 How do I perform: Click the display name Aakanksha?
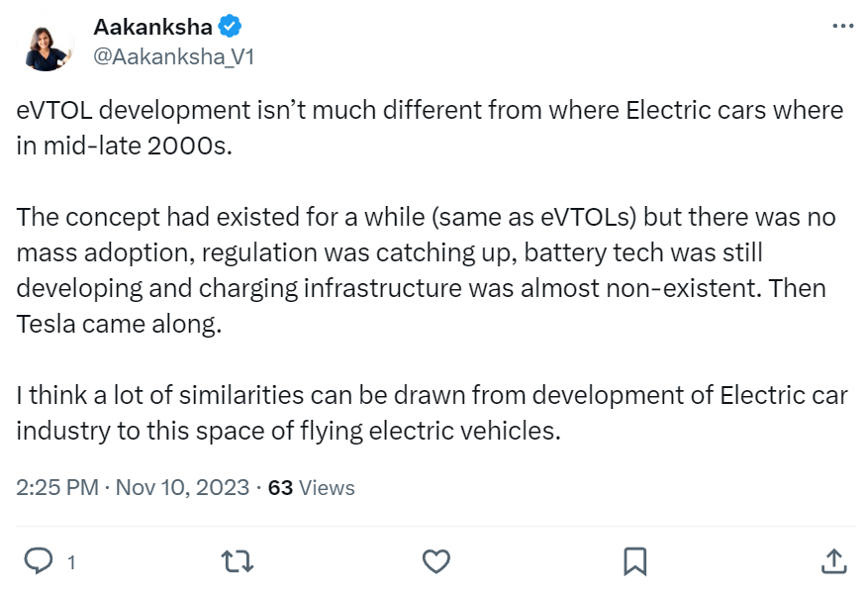(x=151, y=26)
